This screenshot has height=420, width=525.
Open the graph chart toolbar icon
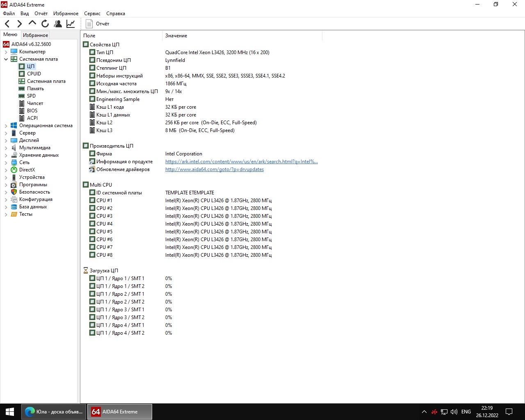[71, 24]
